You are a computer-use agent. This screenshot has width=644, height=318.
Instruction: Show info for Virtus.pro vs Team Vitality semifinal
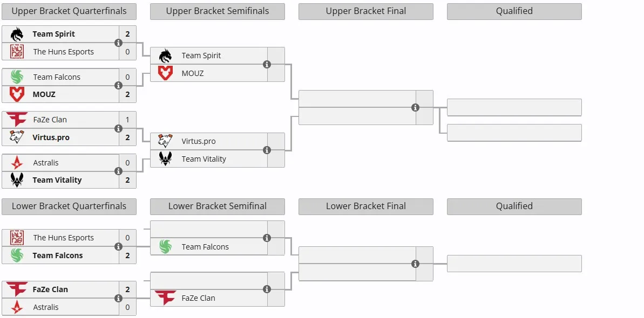(x=267, y=150)
